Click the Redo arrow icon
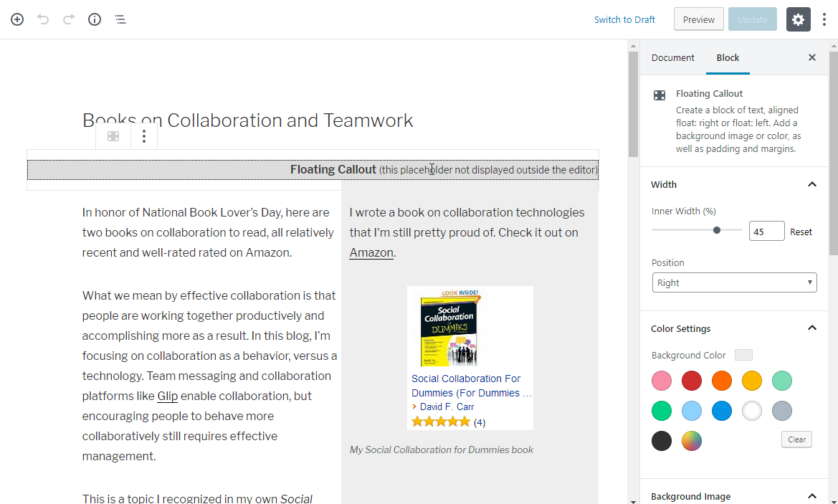This screenshot has height=504, width=838. point(68,20)
